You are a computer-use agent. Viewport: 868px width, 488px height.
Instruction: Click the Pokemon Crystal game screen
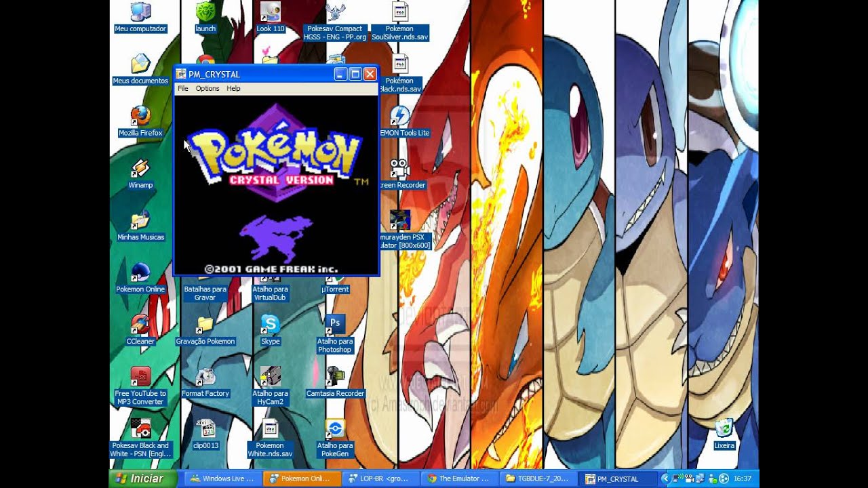click(x=276, y=184)
